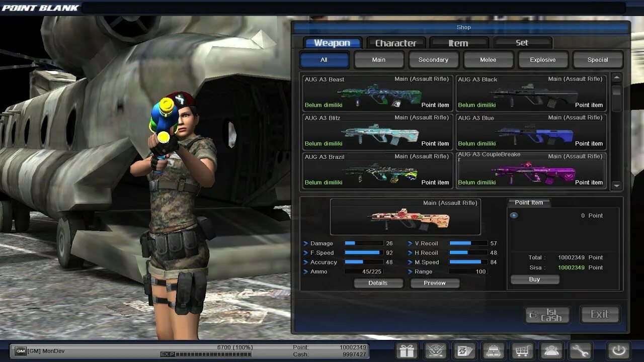Switch to the Weapon tab
The width and height of the screenshot is (644, 362).
tap(332, 43)
